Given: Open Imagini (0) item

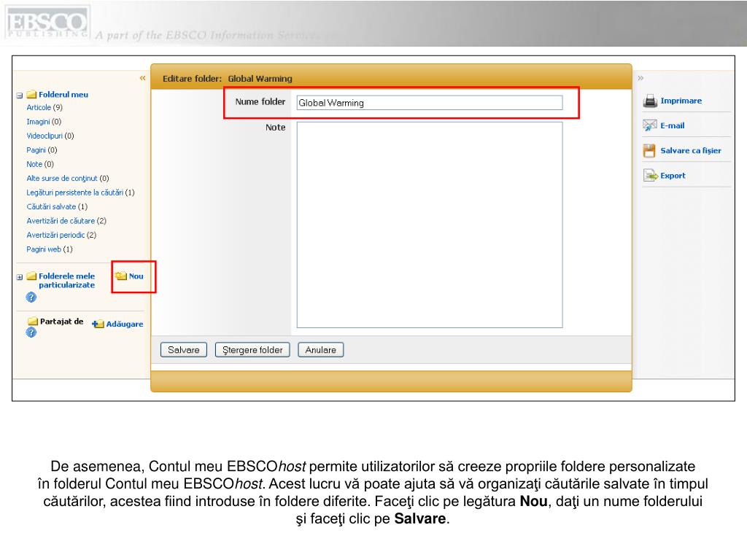Looking at the screenshot, I should (44, 122).
